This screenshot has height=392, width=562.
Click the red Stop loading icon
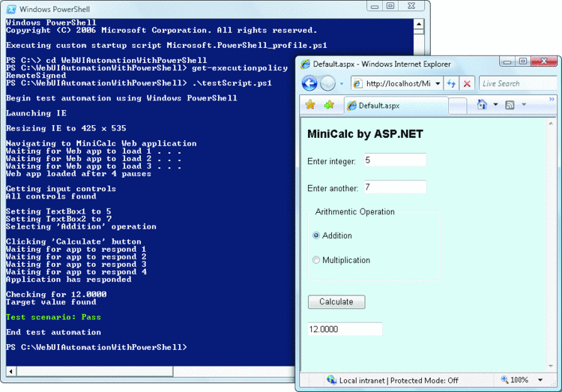[x=467, y=83]
